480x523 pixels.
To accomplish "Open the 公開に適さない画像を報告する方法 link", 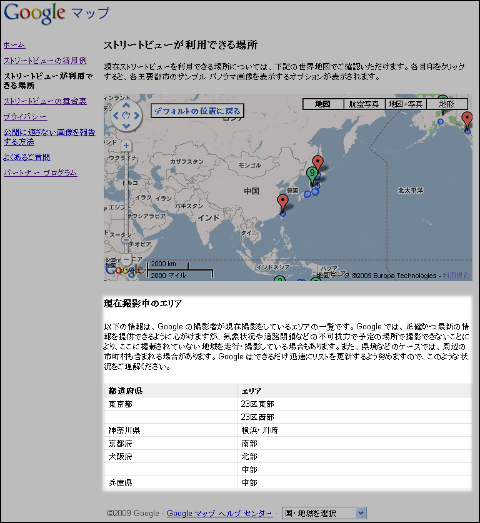I will point(49,137).
